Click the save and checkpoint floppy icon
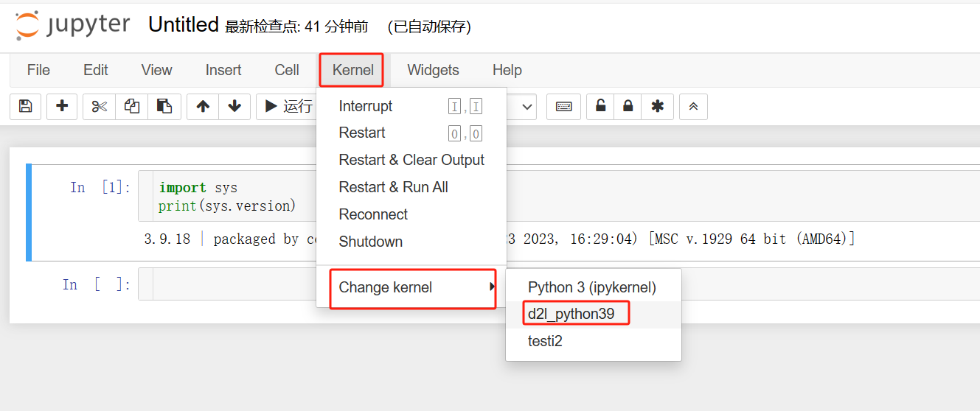 coord(25,106)
